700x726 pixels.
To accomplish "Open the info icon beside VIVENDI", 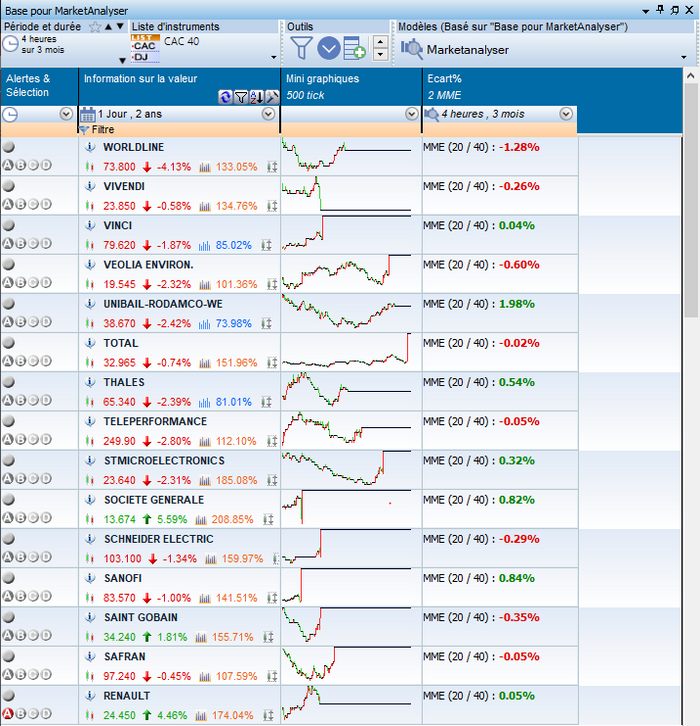I will [x=90, y=187].
